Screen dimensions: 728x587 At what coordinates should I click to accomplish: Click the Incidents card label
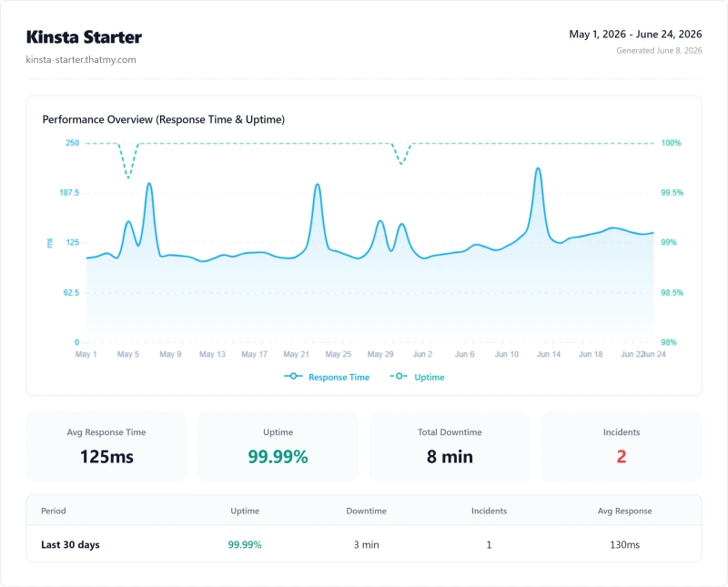tap(622, 432)
